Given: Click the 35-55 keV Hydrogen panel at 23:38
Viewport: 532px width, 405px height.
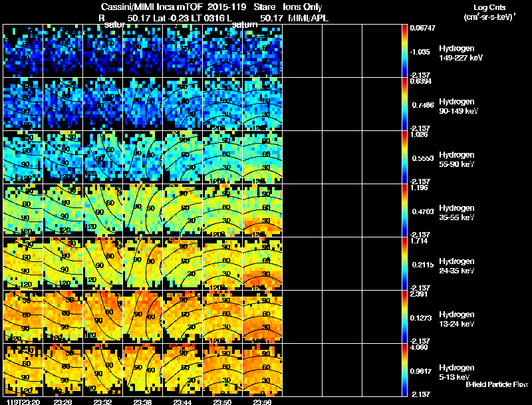Looking at the screenshot, I should click(143, 211).
